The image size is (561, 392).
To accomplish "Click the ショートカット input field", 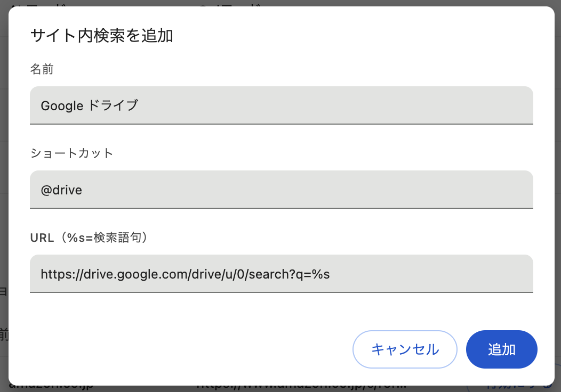I will coord(282,190).
